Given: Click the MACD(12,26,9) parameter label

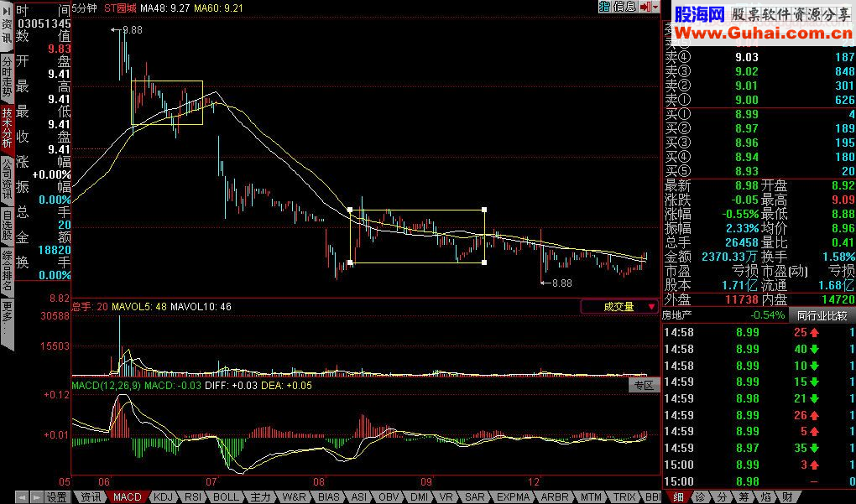Looking at the screenshot, I should [107, 385].
